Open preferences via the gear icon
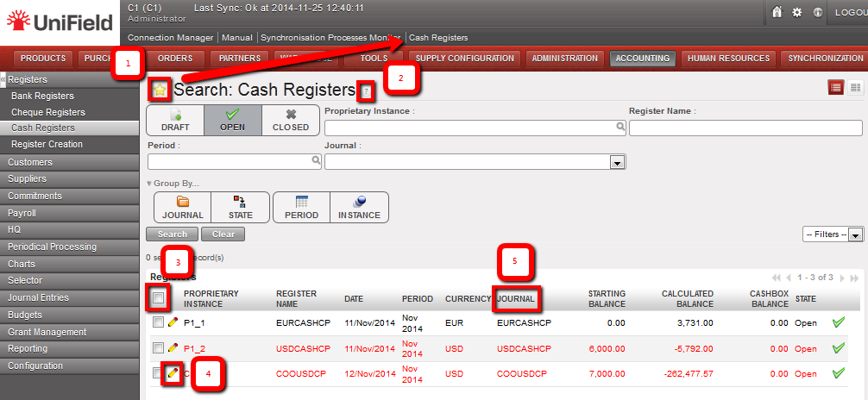Viewport: 868px width, 400px height. (x=796, y=13)
